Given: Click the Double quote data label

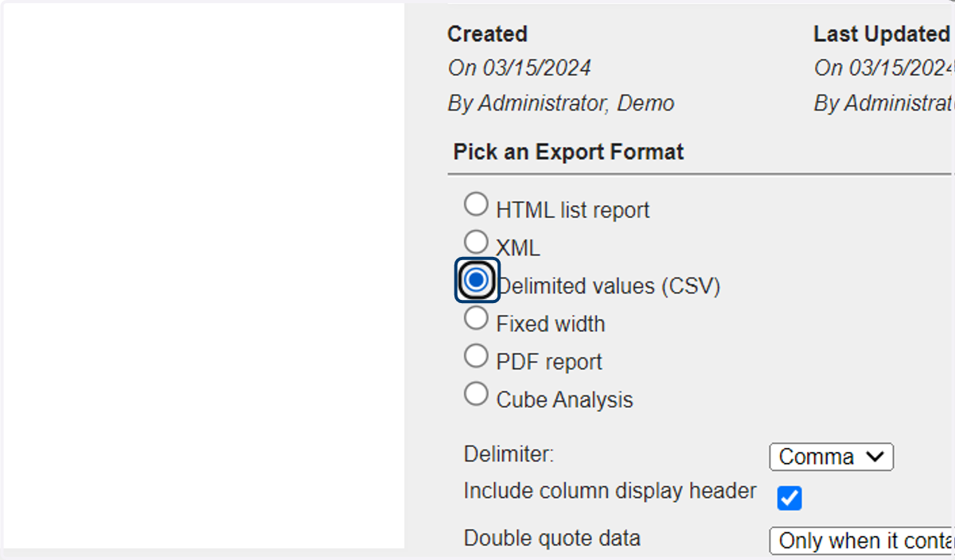Looking at the screenshot, I should 552,538.
